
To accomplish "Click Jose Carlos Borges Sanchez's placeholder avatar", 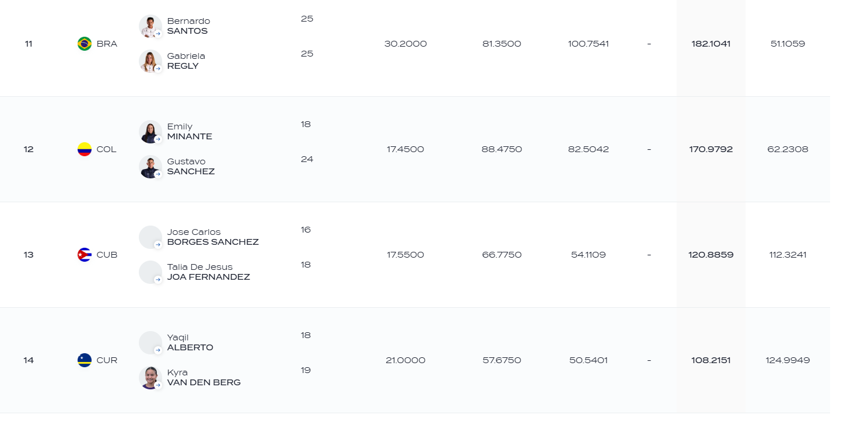I will click(x=150, y=237).
